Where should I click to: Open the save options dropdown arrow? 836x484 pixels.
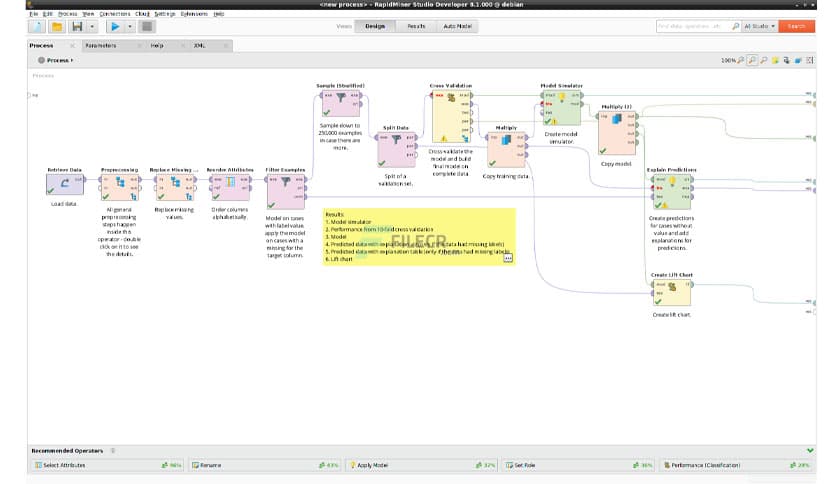(x=92, y=26)
